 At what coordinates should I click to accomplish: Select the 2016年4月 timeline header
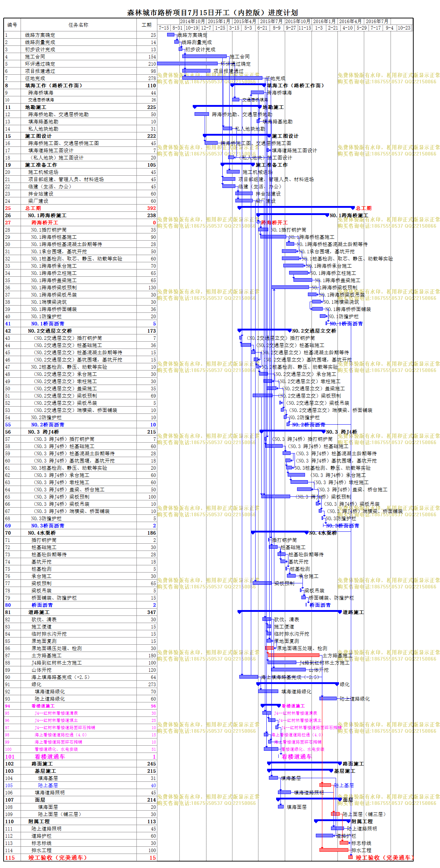[350, 21]
